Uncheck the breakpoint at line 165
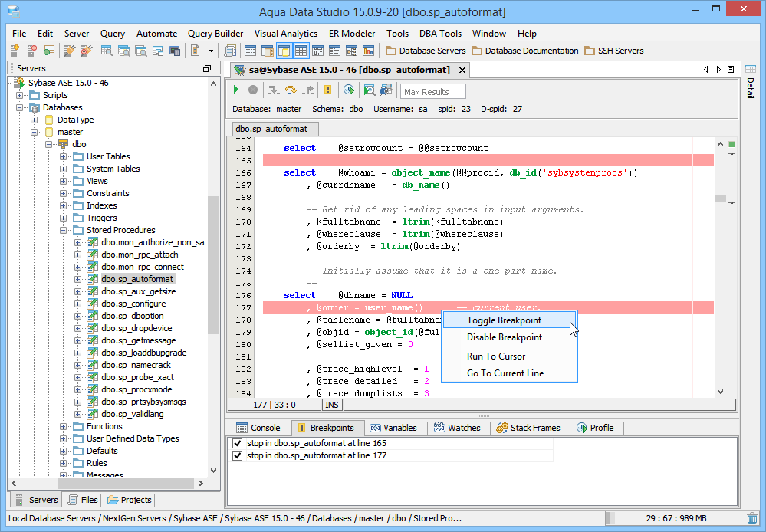Viewport: 766px width, 532px height. click(237, 443)
